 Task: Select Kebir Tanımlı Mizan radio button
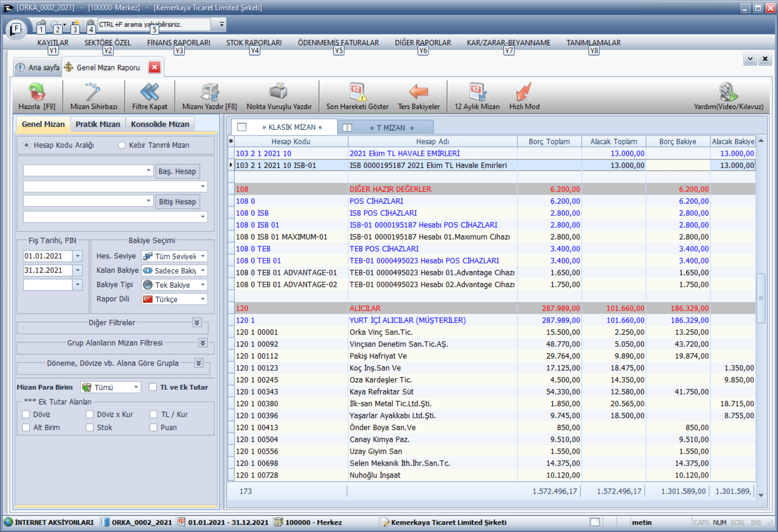tap(121, 145)
